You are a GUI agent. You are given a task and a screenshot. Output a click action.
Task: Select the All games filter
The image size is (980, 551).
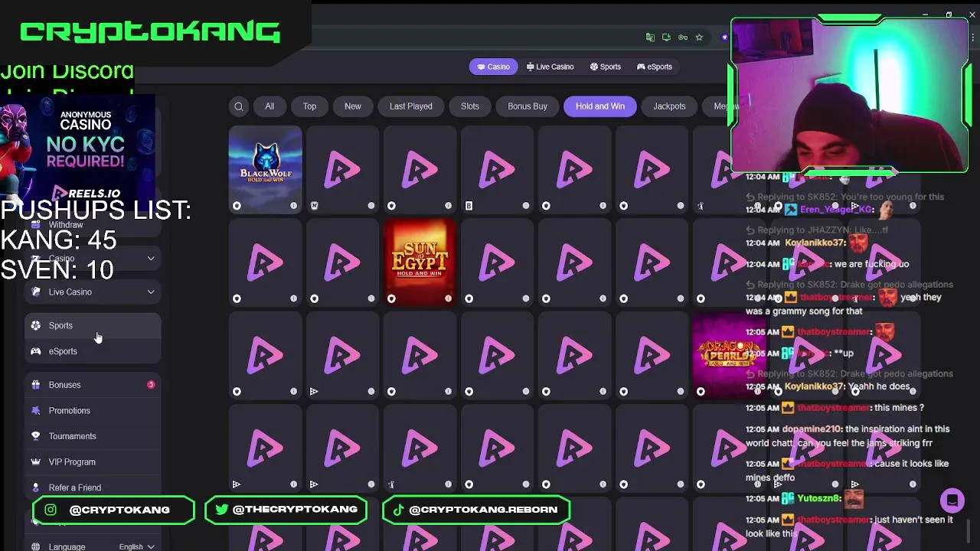click(x=269, y=106)
